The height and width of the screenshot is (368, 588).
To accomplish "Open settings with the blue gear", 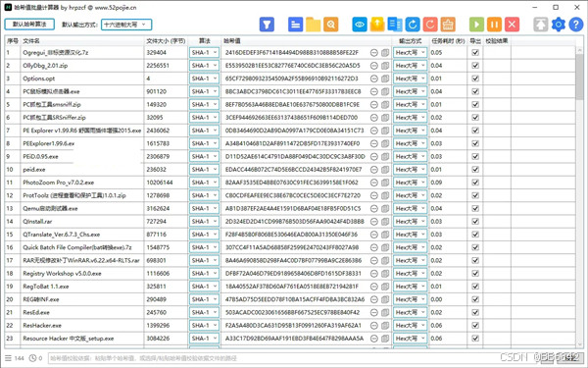I will pos(559,25).
